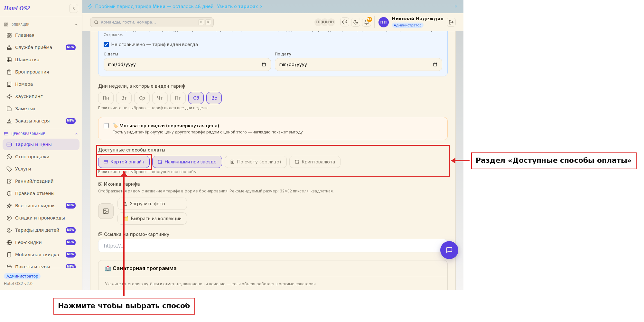644x322 pixels.
Task: Collapse the «Ценообразование» sidebar section
Action: [x=76, y=134]
